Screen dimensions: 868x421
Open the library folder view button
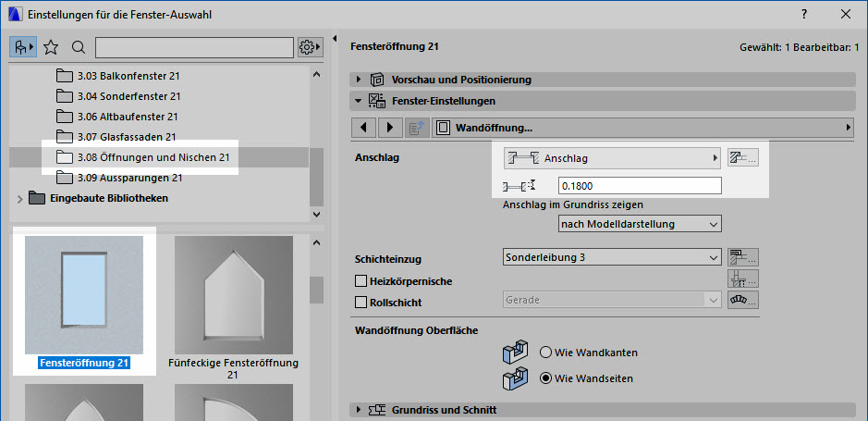pos(23,47)
